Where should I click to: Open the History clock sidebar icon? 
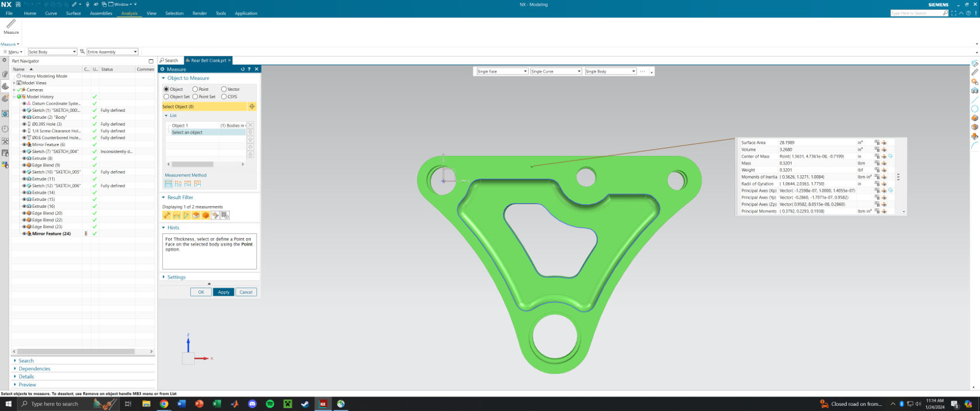click(x=5, y=129)
